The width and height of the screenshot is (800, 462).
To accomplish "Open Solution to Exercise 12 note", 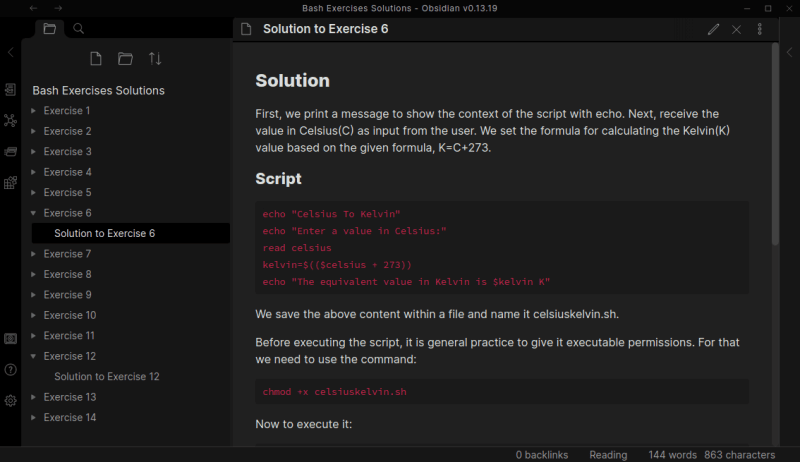I will [107, 377].
